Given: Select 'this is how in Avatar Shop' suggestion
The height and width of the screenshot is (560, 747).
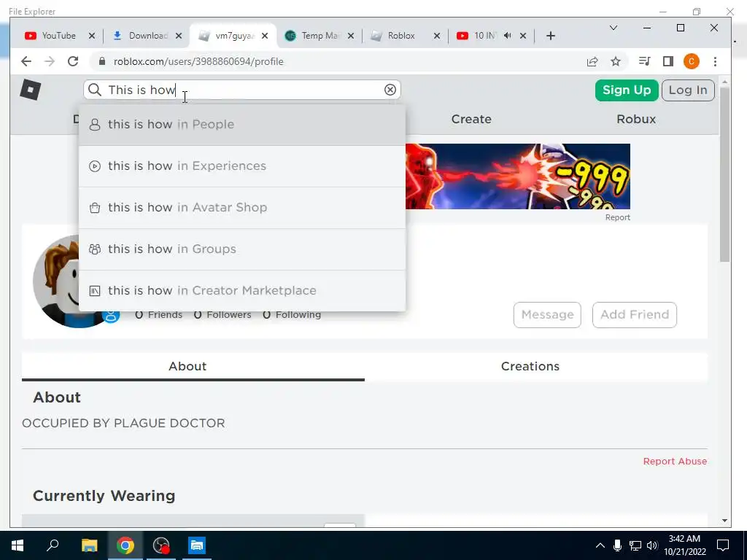Looking at the screenshot, I should point(242,208).
